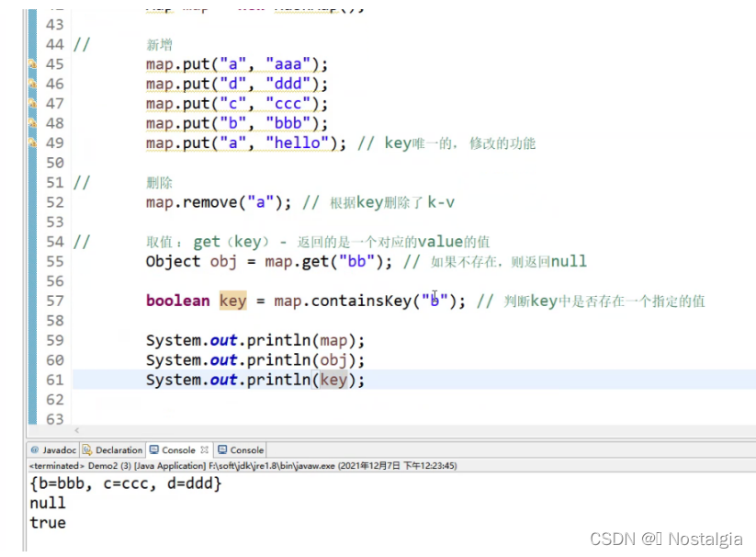Click line number 57 in the gutter

[54, 301]
